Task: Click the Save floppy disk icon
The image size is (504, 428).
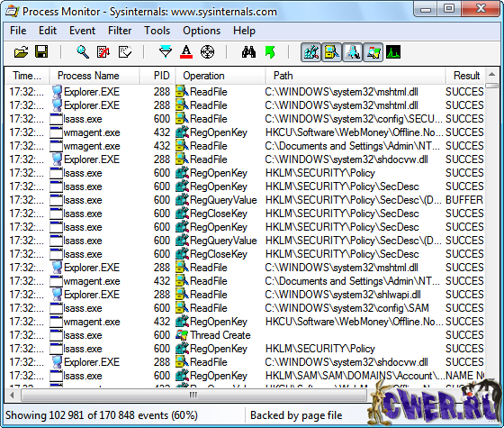Action: click(x=41, y=52)
